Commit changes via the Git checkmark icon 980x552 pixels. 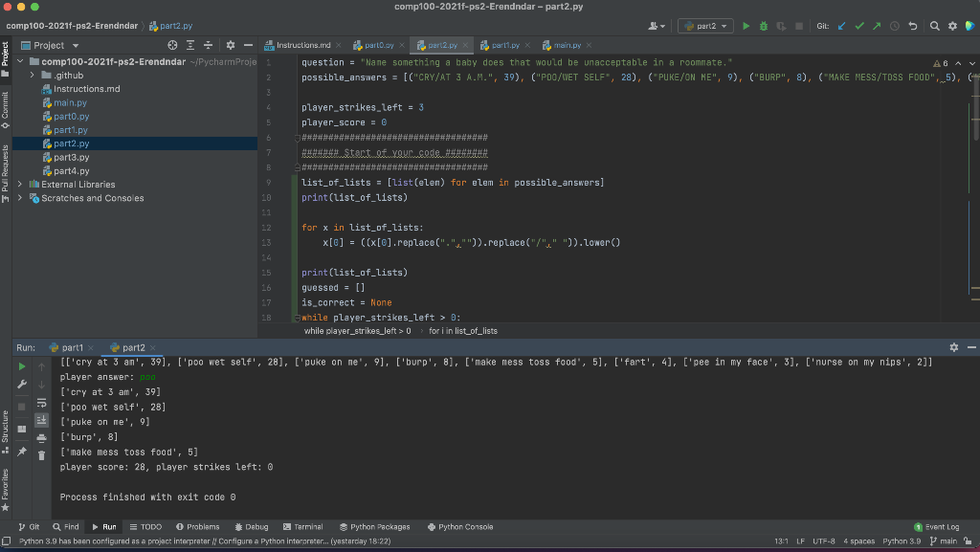859,25
